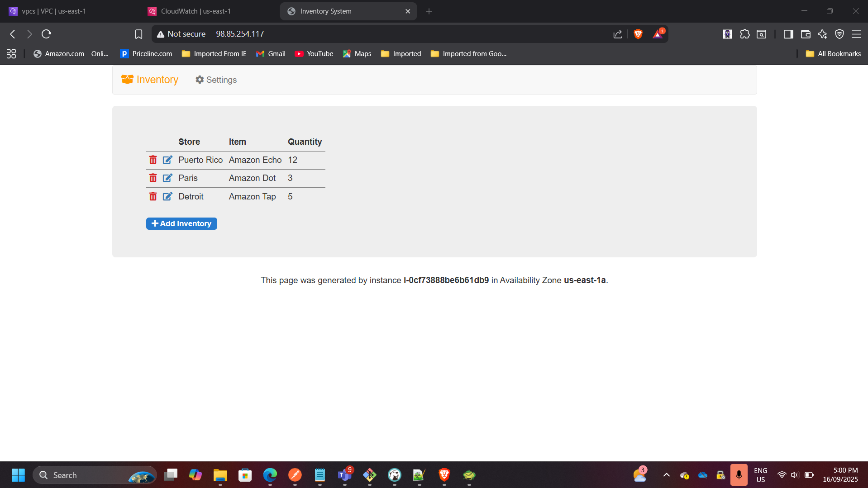This screenshot has height=488, width=868.
Task: Edit the Puerto Rico inventory entry
Action: tap(167, 160)
